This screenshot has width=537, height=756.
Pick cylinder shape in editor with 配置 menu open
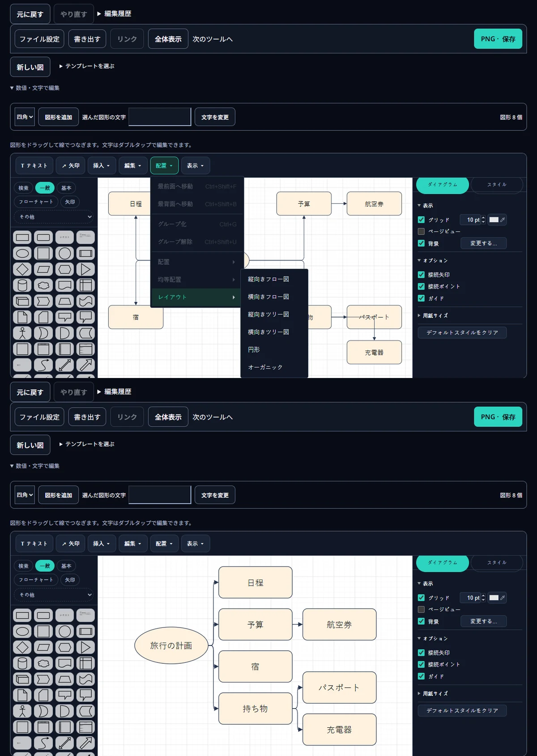(x=22, y=285)
